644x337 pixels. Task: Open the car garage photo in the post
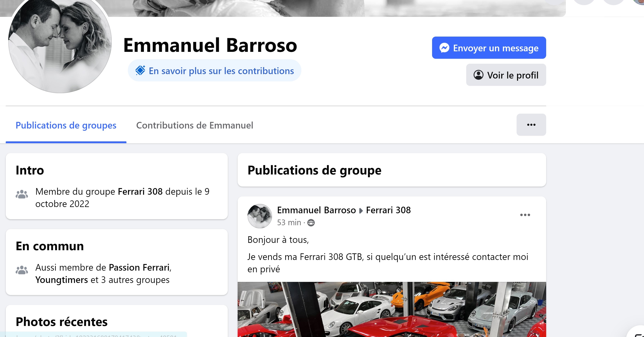point(391,310)
